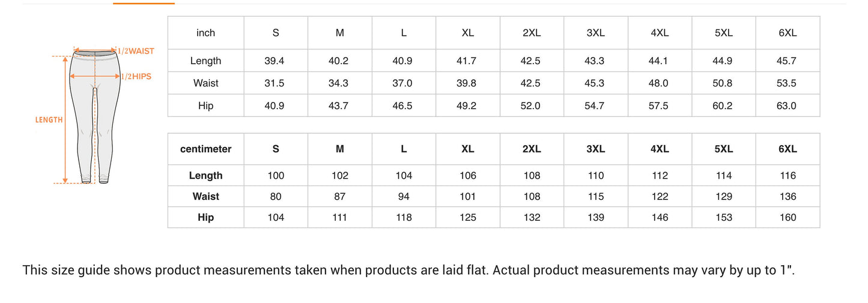Select the 100 length value for size S
Screen dimensions: 868x303
click(276, 176)
